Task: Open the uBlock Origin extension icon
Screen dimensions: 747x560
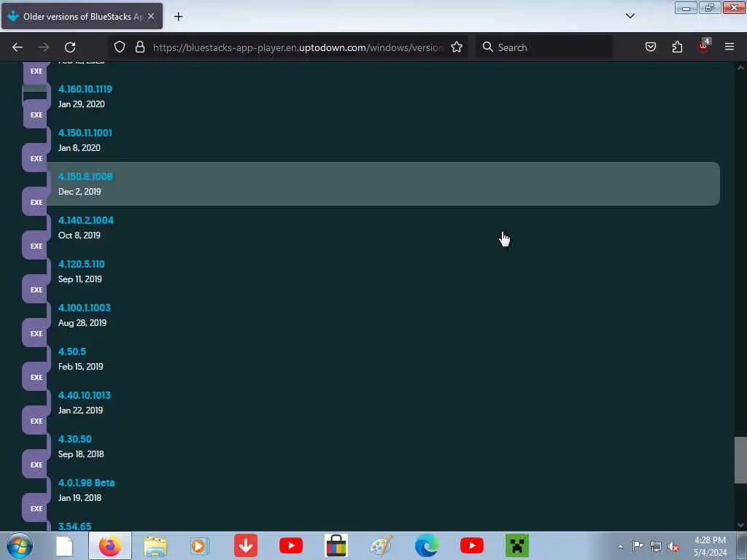Action: click(704, 46)
